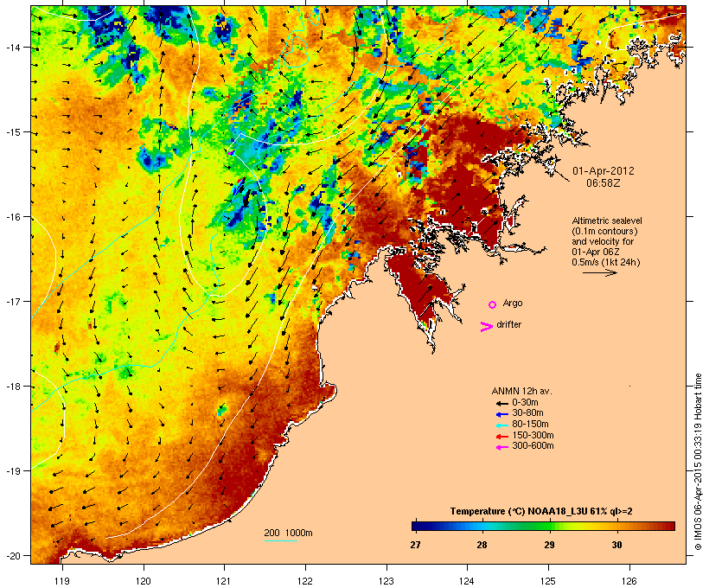
Task: Click the cyan isobath line sample under 200 1000m
Action: [x=281, y=540]
